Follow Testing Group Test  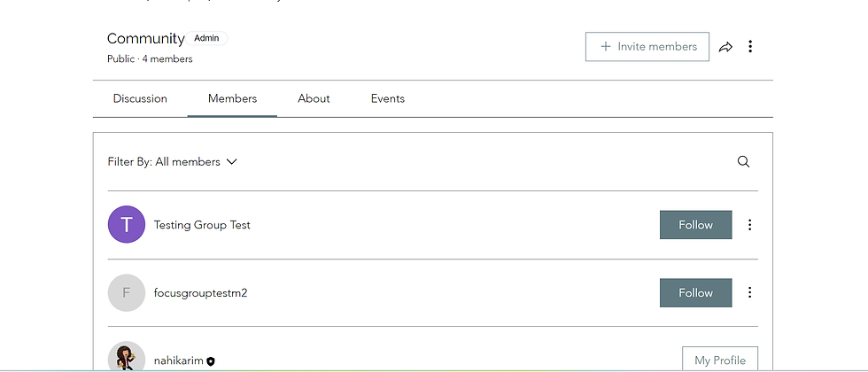click(x=695, y=225)
